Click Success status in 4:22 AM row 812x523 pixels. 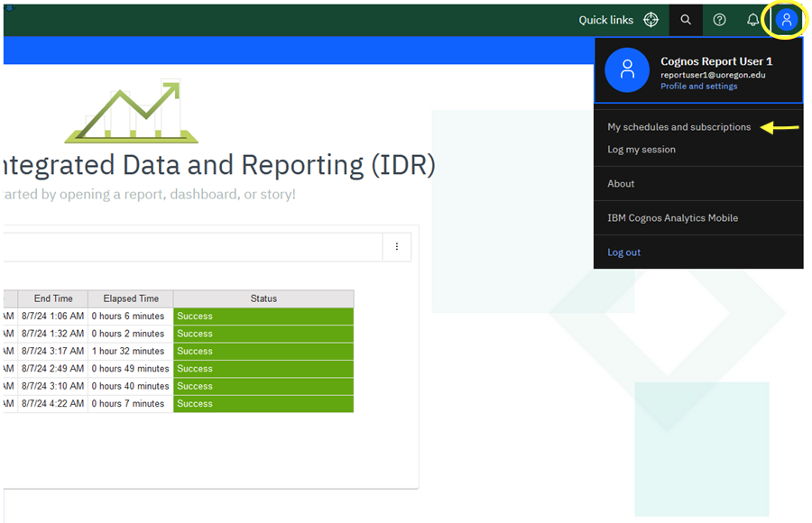pos(263,404)
